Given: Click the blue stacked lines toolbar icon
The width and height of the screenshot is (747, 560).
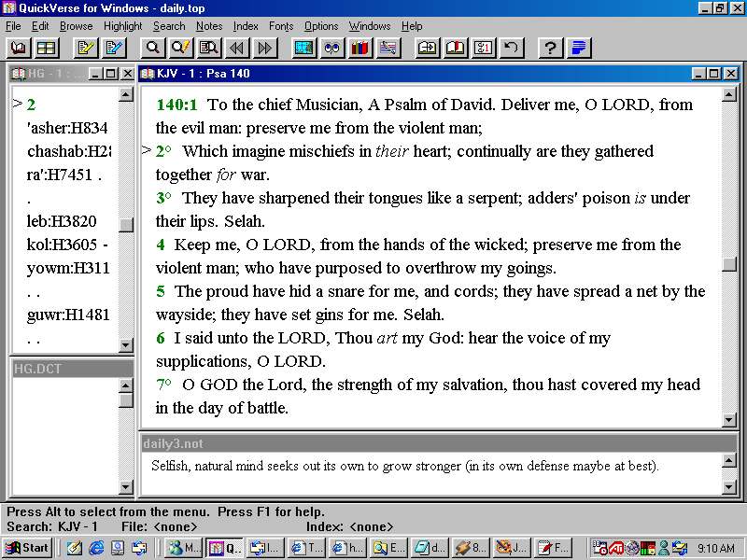Looking at the screenshot, I should [x=579, y=48].
